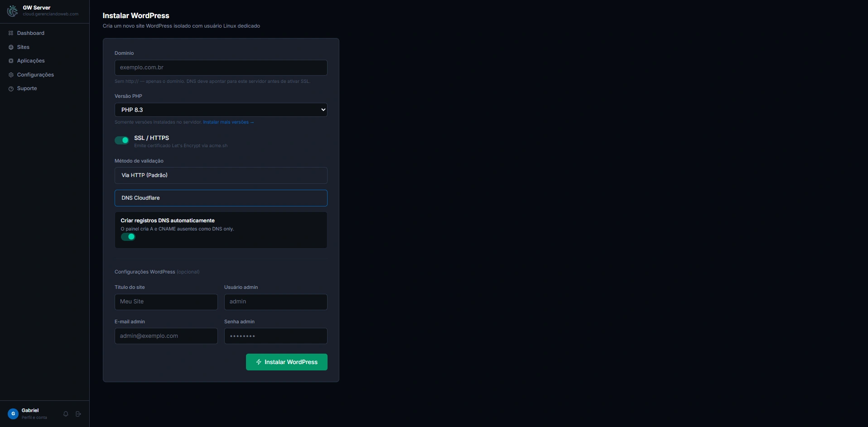868x427 pixels.
Task: Open the Versão PHP dropdown
Action: click(x=221, y=110)
